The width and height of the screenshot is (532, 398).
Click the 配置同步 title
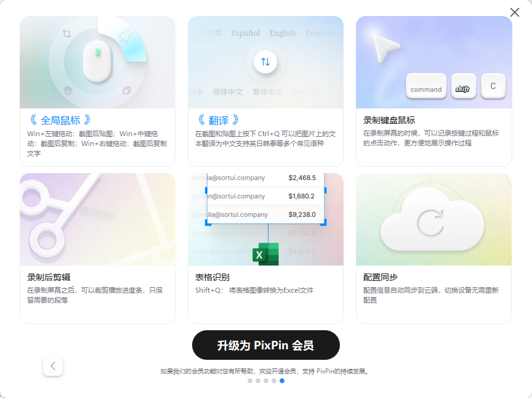(381, 277)
